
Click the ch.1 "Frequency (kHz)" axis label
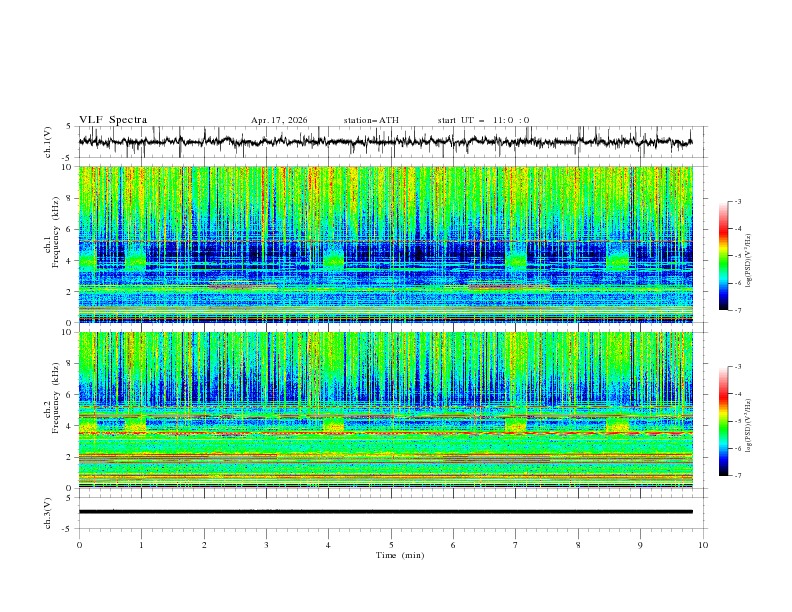coord(56,230)
